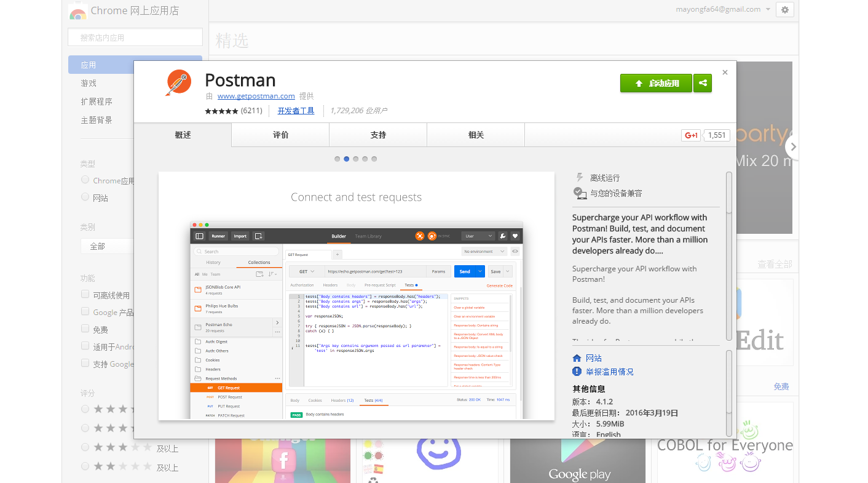Select 应用 in the left sidebar

(x=101, y=65)
